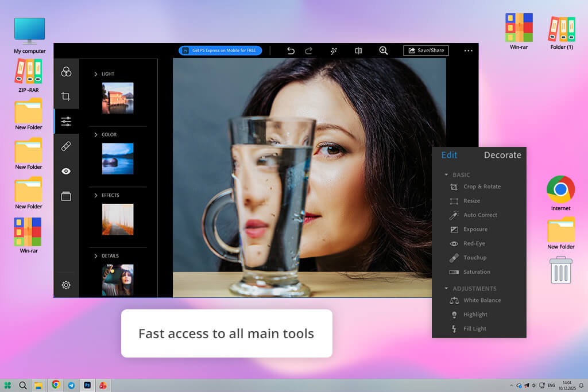This screenshot has height=392, width=588.
Task: Open New Folder below Internet icon
Action: 561,233
